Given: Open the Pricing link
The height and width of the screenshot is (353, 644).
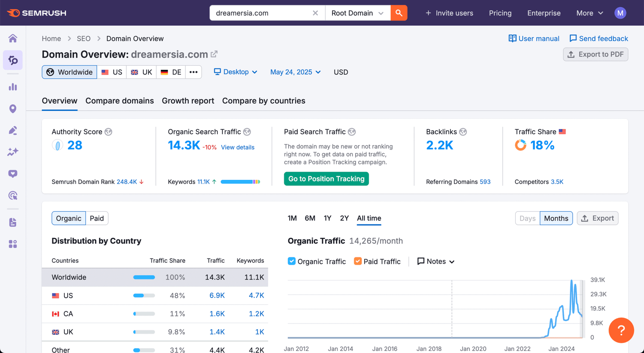Looking at the screenshot, I should click(500, 13).
